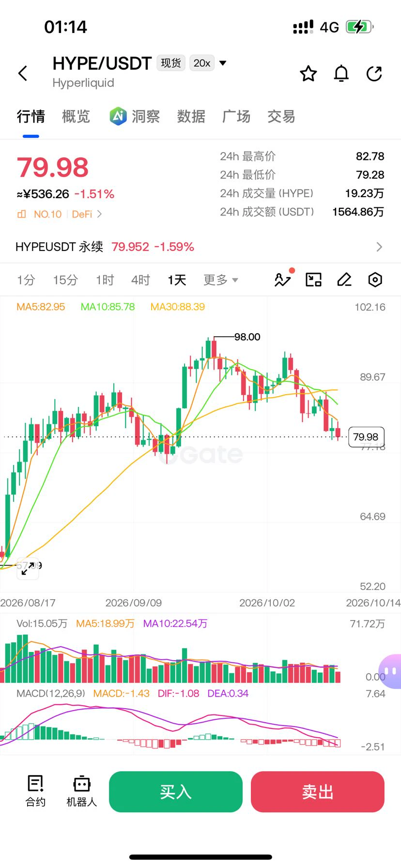Open the 广场 tab
Image resolution: width=401 pixels, height=868 pixels.
[236, 116]
